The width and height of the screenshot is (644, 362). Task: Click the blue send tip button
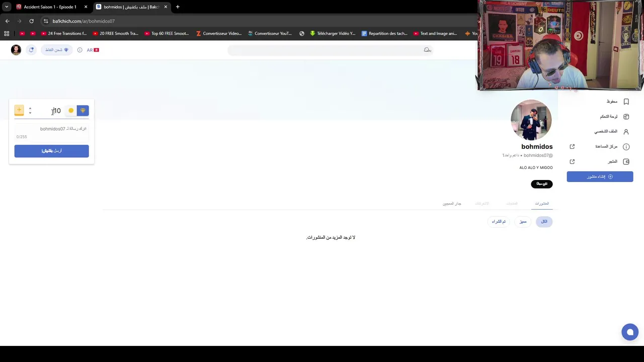[x=51, y=151]
